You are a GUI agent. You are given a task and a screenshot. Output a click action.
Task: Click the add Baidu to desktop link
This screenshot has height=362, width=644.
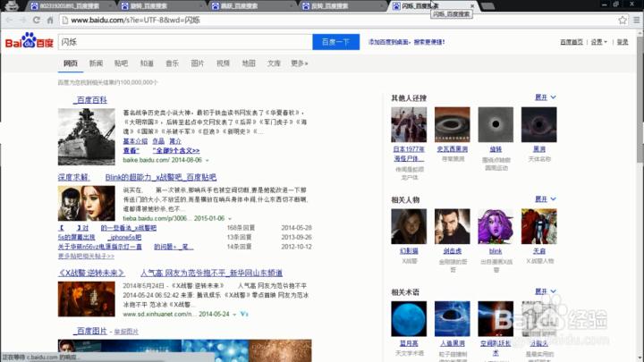click(x=407, y=42)
